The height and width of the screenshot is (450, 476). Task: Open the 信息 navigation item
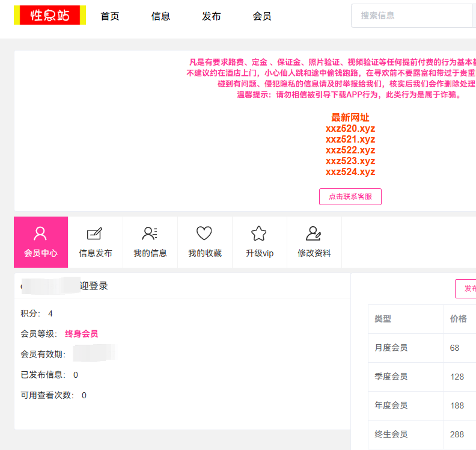pyautogui.click(x=160, y=16)
